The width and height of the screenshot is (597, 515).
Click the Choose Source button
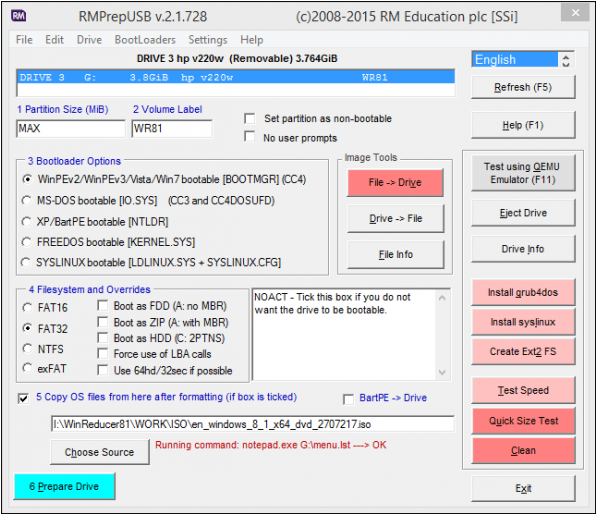[99, 452]
